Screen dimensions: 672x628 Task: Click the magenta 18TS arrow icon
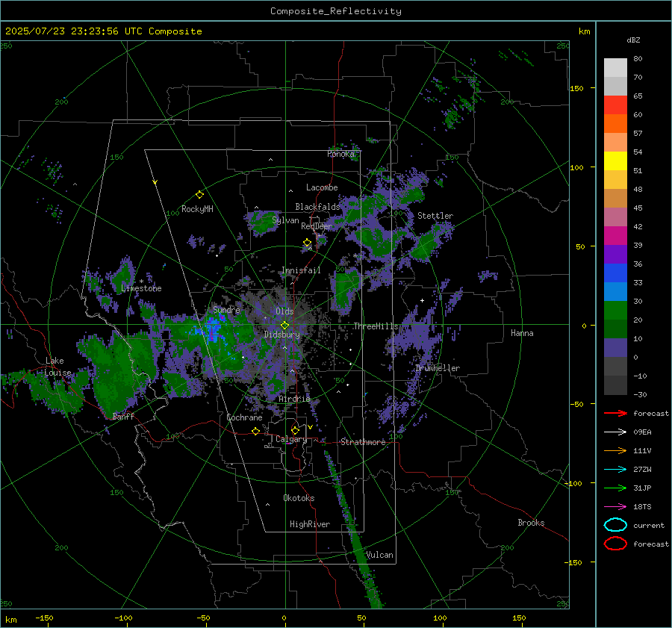click(x=615, y=507)
